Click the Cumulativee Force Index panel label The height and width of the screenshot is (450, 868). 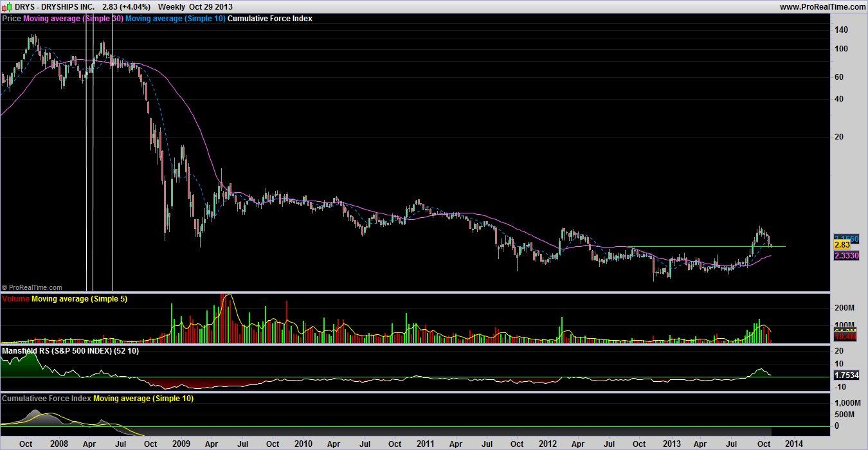coord(46,399)
